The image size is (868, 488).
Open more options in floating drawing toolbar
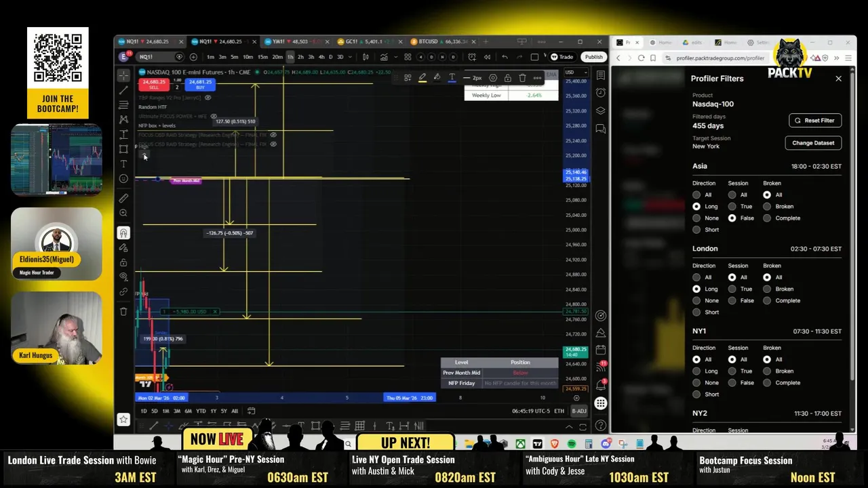click(537, 78)
